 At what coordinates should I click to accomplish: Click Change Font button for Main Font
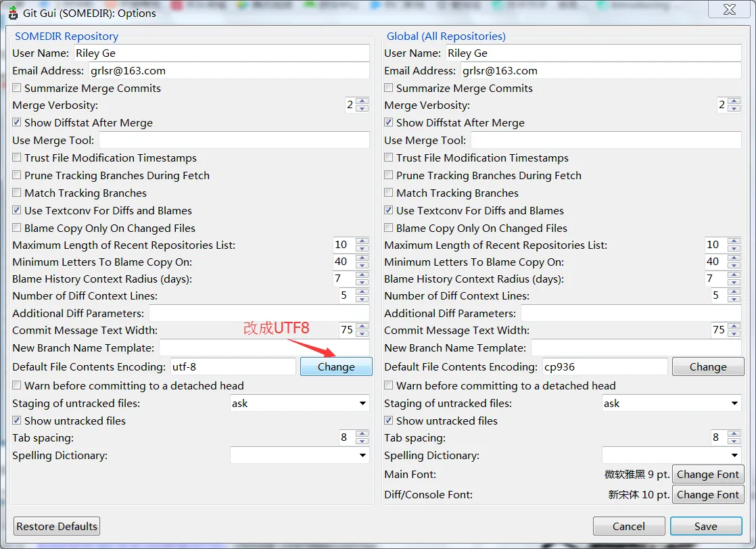(x=708, y=474)
